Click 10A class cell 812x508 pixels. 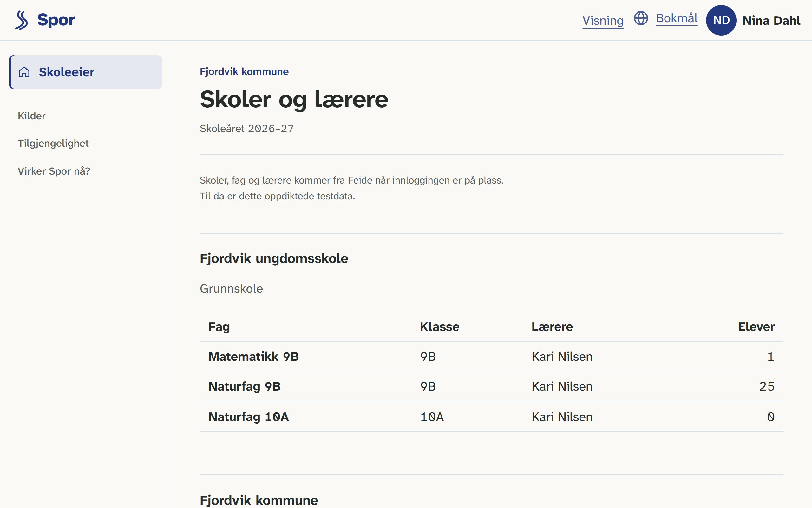coord(432,417)
